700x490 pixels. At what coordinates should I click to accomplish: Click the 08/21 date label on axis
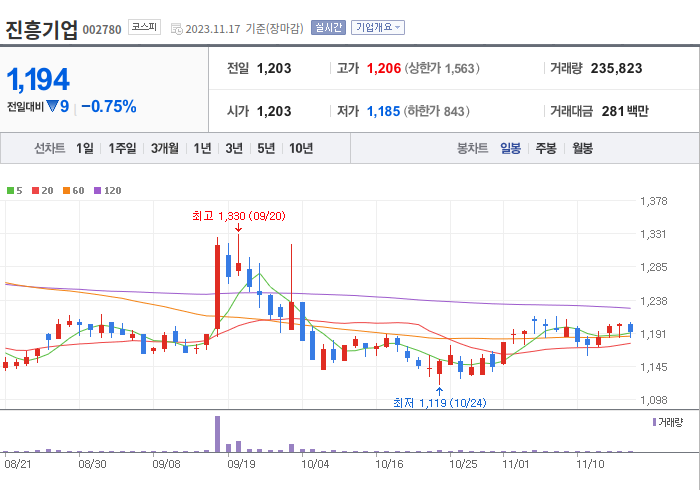18,464
